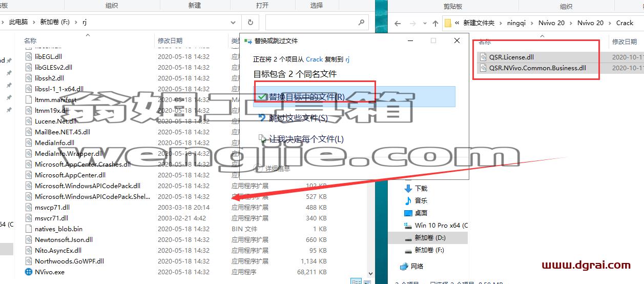The width and height of the screenshot is (644, 284).
Task: Navigate to ningqi in Crack window breadcrumb
Action: [516, 23]
